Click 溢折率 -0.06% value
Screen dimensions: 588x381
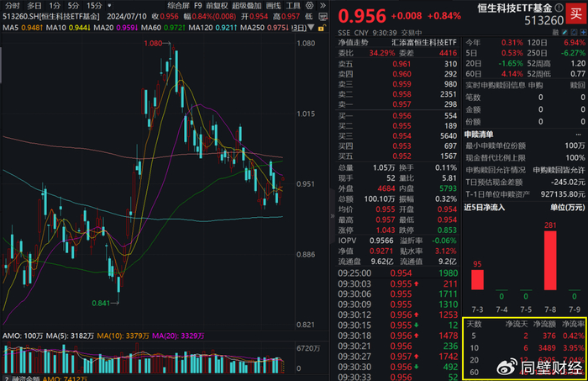[444, 241]
